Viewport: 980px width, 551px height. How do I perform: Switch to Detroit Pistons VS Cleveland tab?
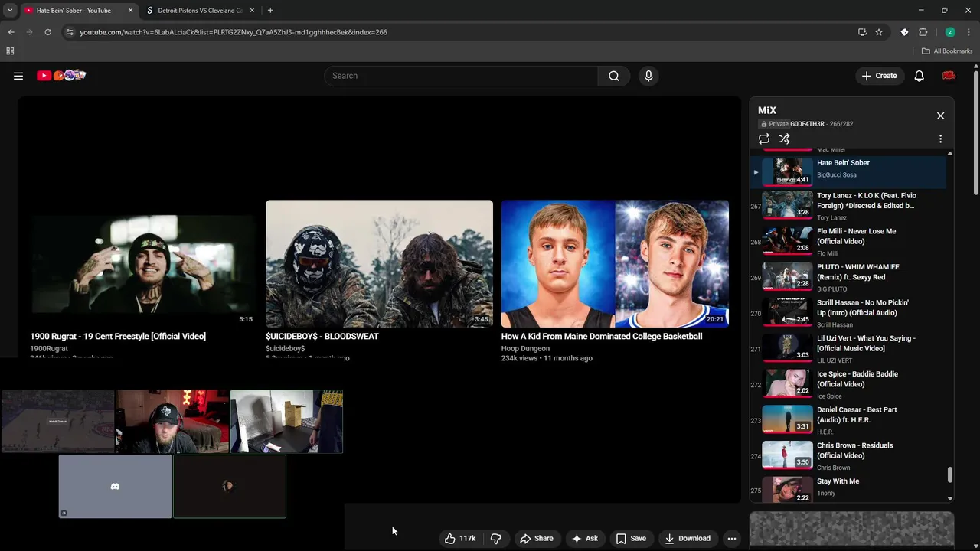(x=199, y=11)
